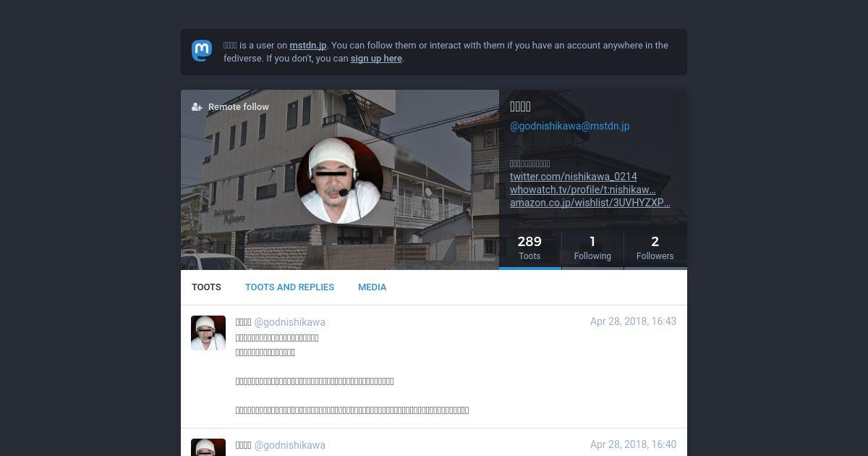
Task: Switch to the TOOTS AND REPLIES tab
Action: 289,287
